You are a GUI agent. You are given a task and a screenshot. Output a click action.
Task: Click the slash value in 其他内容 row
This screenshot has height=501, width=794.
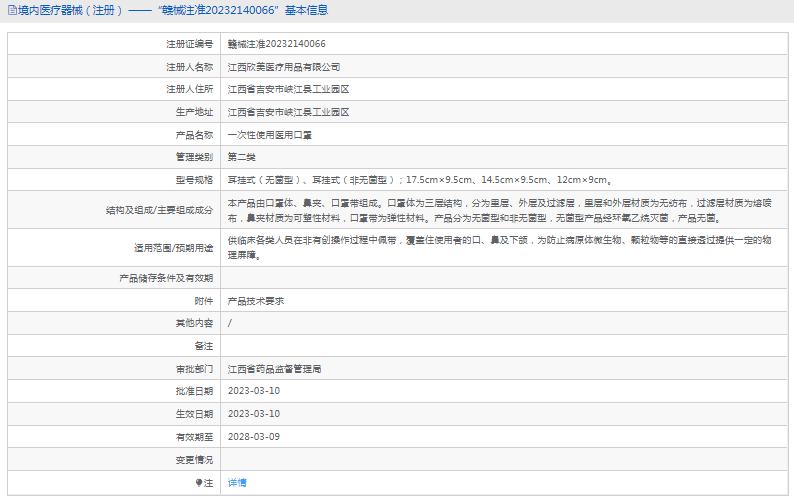pos(230,323)
